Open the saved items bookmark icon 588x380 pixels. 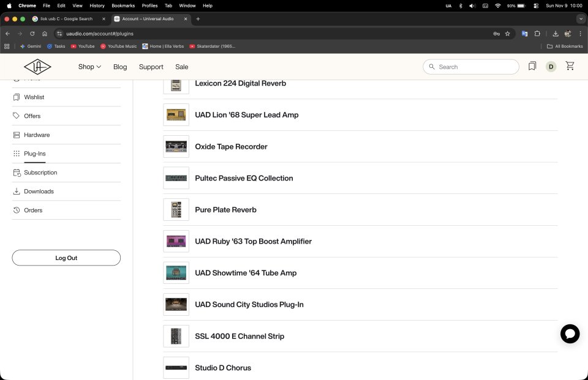(x=532, y=66)
